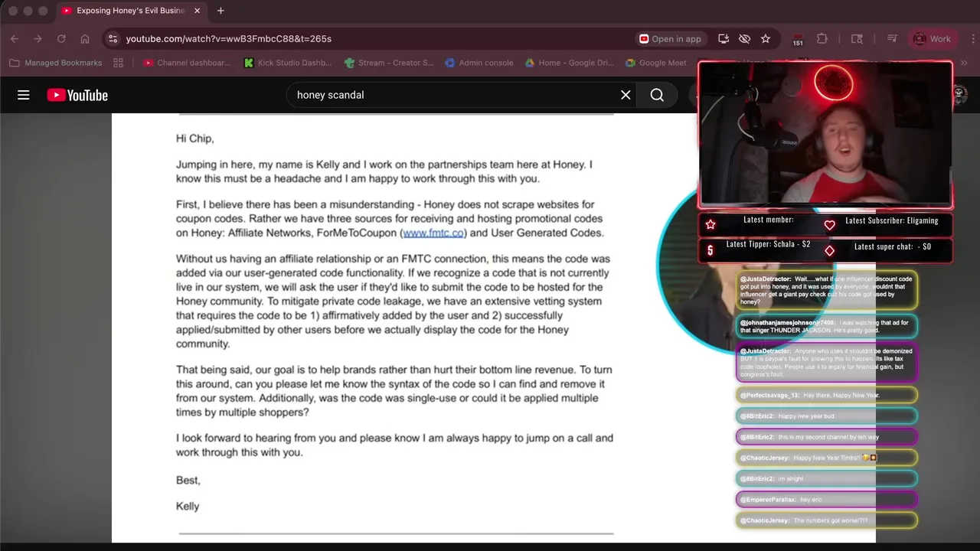980x551 pixels.
Task: Click the Hi Chip, greeting text
Action: coord(195,139)
